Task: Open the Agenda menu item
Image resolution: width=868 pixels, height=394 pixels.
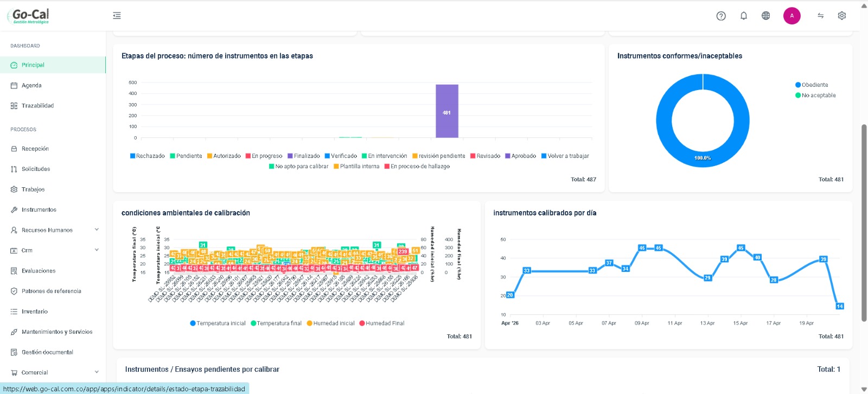Action: (53, 86)
